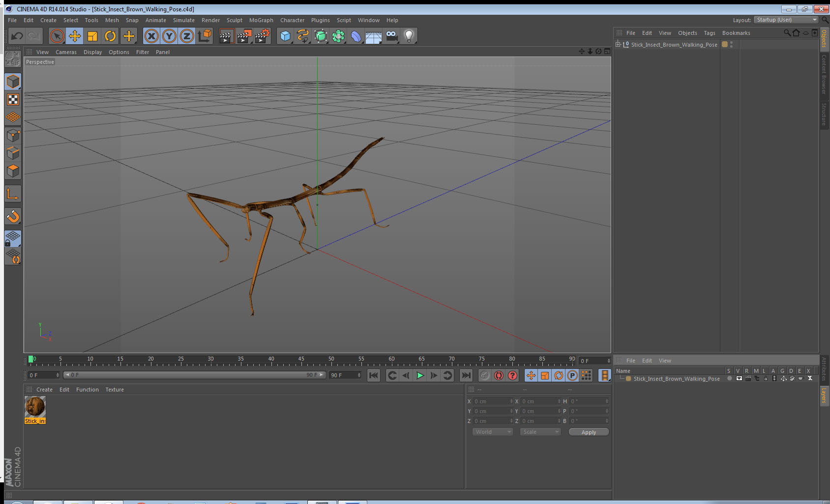Click the Undo arrow icon
The image size is (830, 504).
[x=17, y=36]
